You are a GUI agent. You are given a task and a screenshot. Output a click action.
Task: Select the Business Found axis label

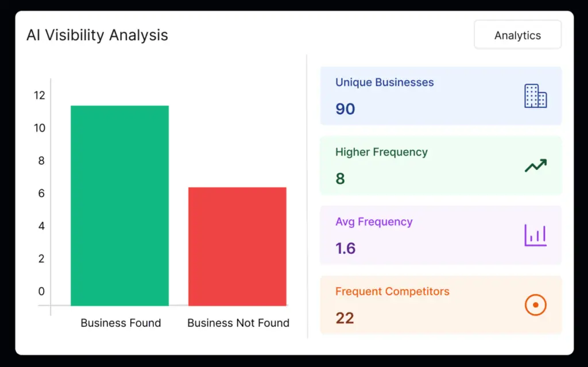tap(120, 323)
